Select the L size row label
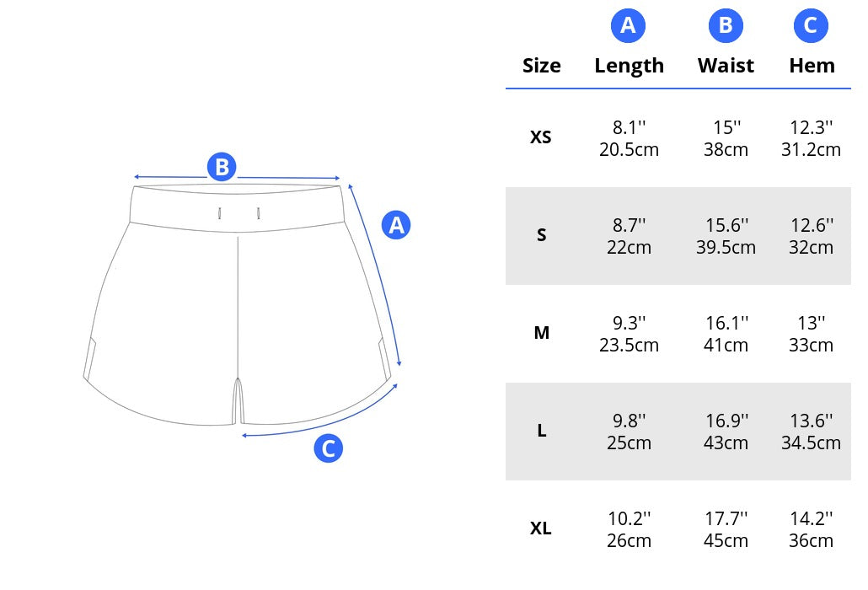868x590 pixels. click(541, 431)
